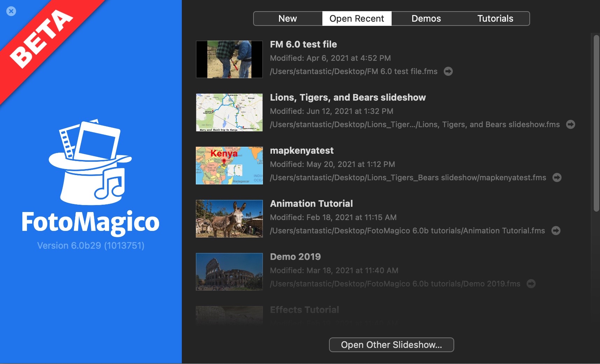Click path '/Users/stantastic/Desktop/FM 6.0 test file.fms'
This screenshot has width=600, height=364.
353,71
